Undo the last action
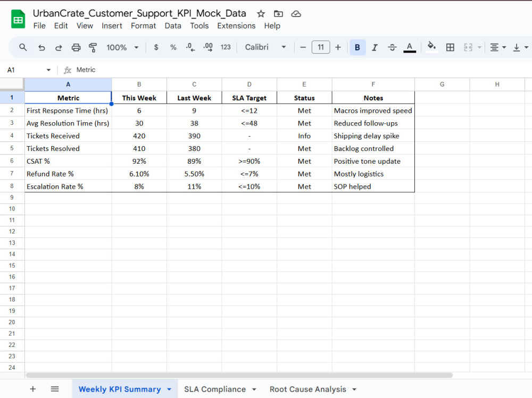The height and width of the screenshot is (398, 532). coord(41,47)
